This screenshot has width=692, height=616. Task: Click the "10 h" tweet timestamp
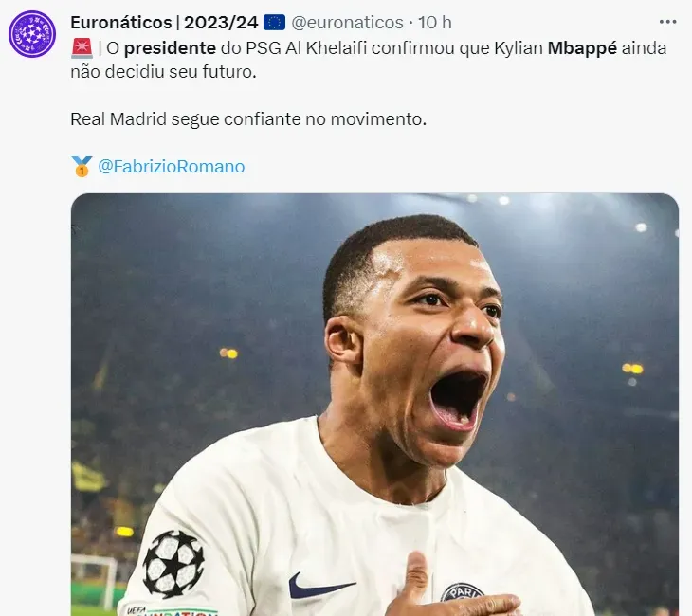coord(434,22)
